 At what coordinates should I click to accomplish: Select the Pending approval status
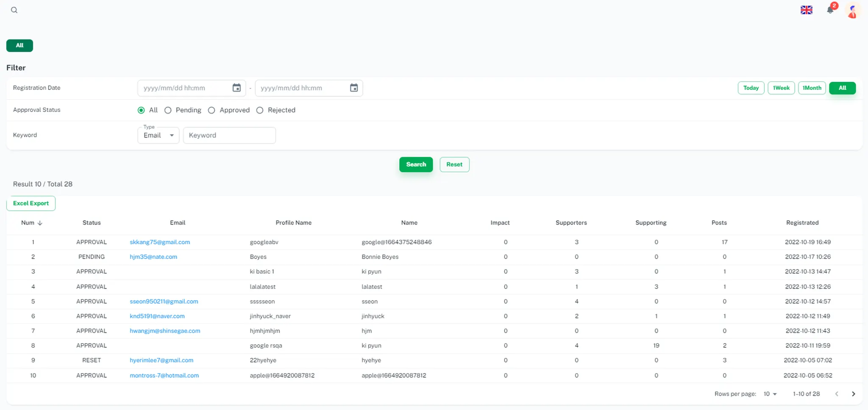coord(168,110)
